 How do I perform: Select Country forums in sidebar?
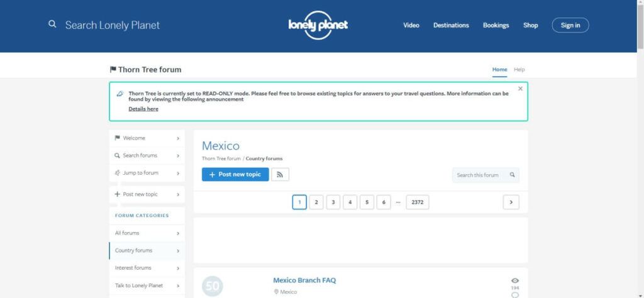point(147,250)
